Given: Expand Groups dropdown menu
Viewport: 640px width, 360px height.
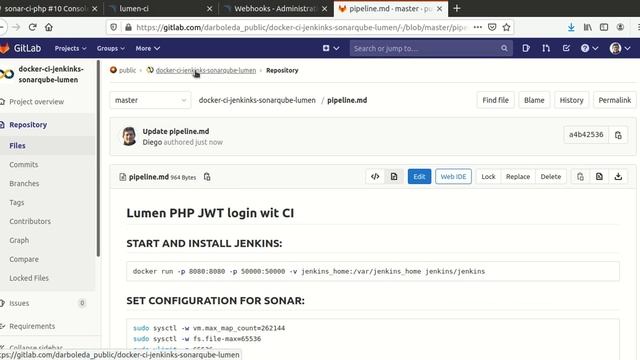Looking at the screenshot, I should [110, 48].
